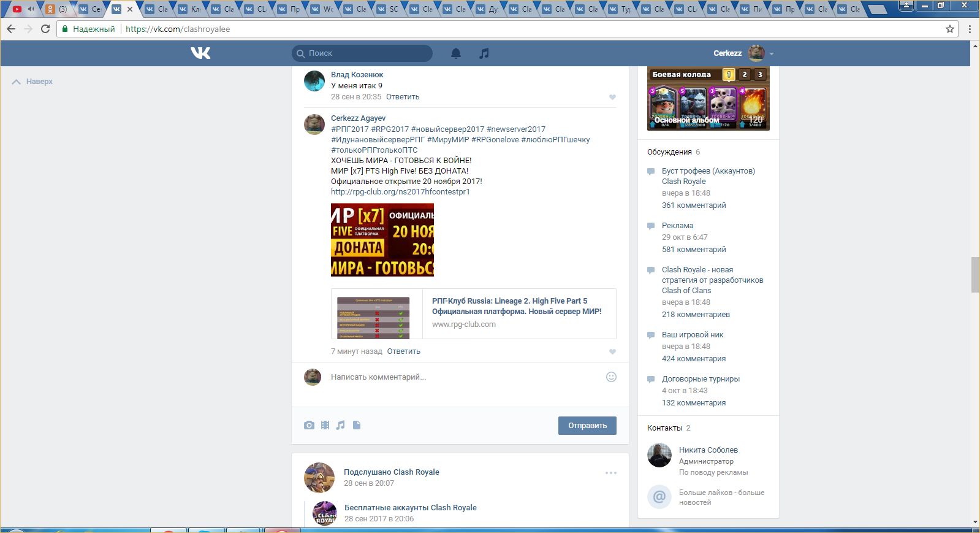Open the Подслушано Clash Royale avatar
980x533 pixels.
click(319, 478)
